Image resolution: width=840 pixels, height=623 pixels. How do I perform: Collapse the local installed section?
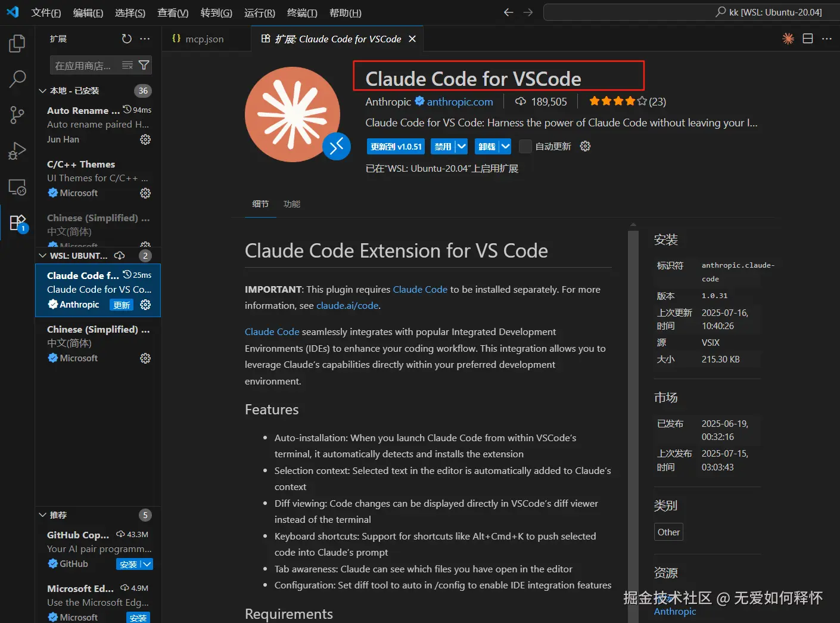pyautogui.click(x=42, y=91)
